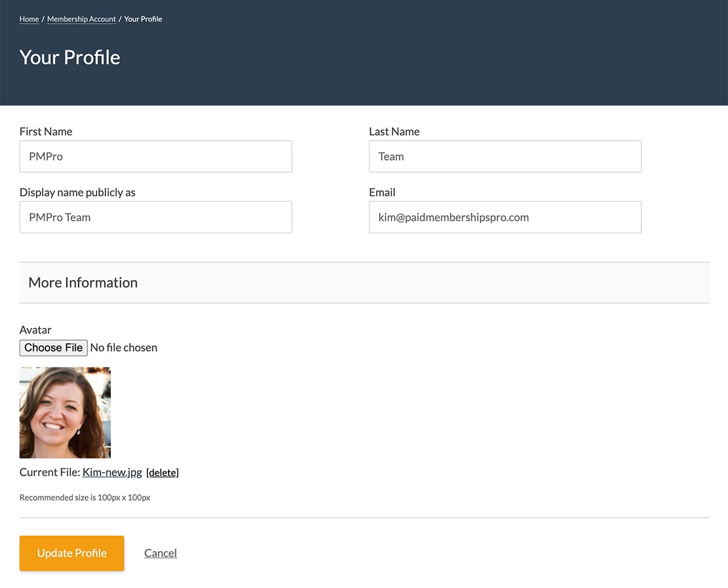The image size is (728, 588).
Task: Open the Membership Account breadcrumb
Action: point(81,19)
